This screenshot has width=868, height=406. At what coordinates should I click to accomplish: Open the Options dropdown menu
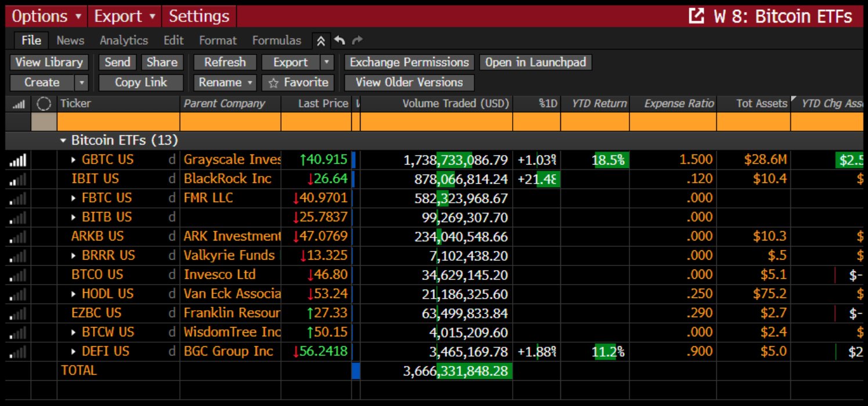(46, 16)
